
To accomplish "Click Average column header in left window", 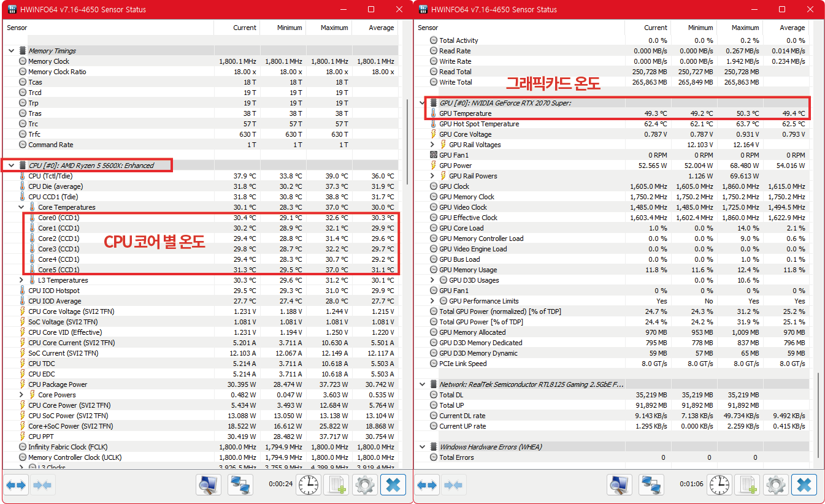I will tap(375, 28).
